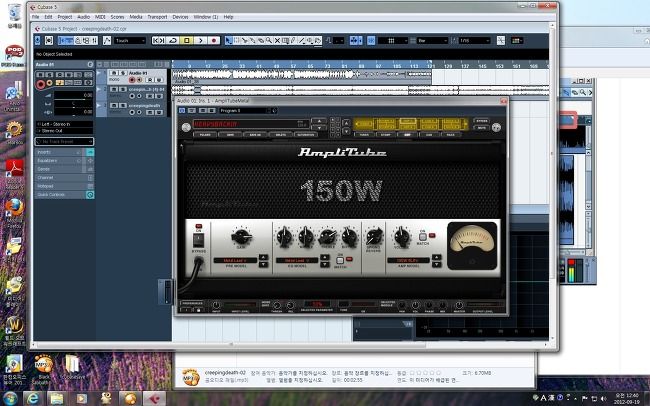The image size is (650, 406).
Task: Click the TREBLE knob on the amp
Action: tap(327, 237)
